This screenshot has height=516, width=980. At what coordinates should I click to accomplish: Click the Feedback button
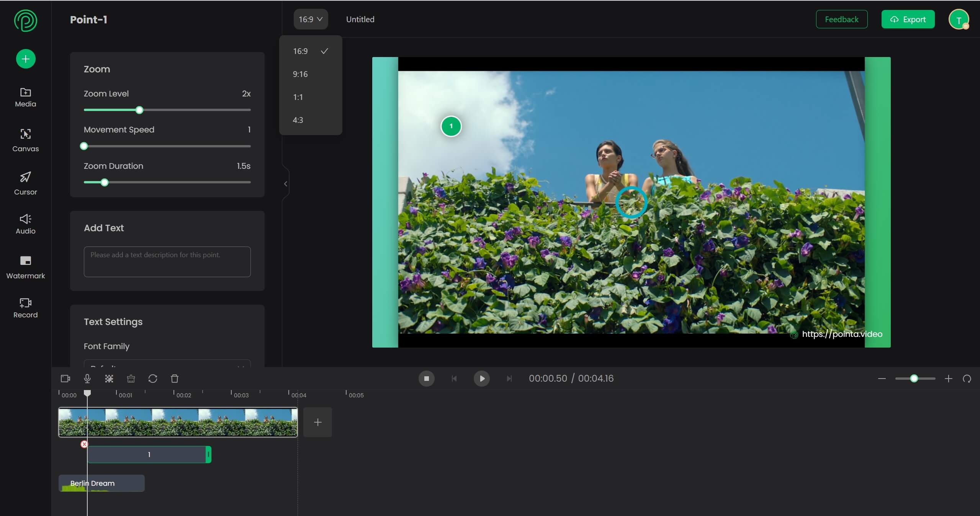tap(841, 20)
